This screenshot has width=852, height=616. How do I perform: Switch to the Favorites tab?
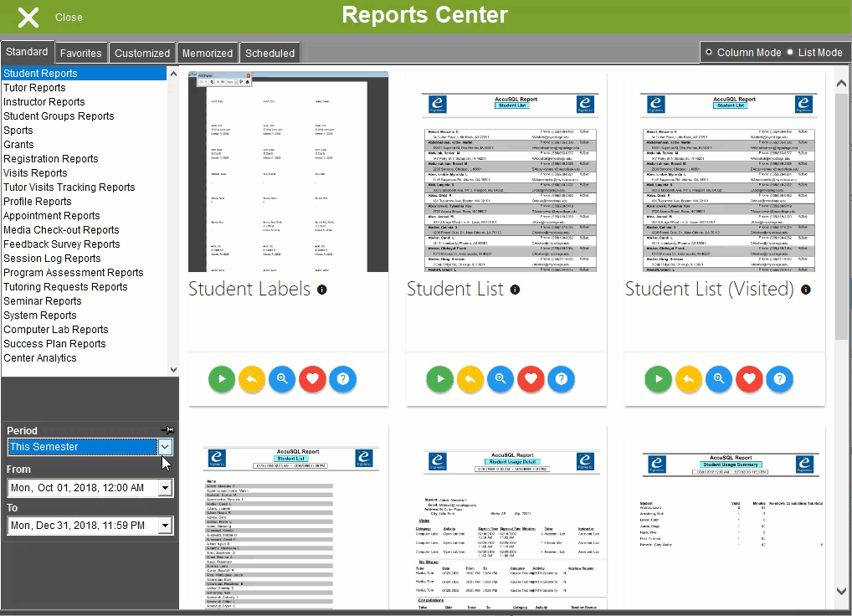[x=81, y=54]
